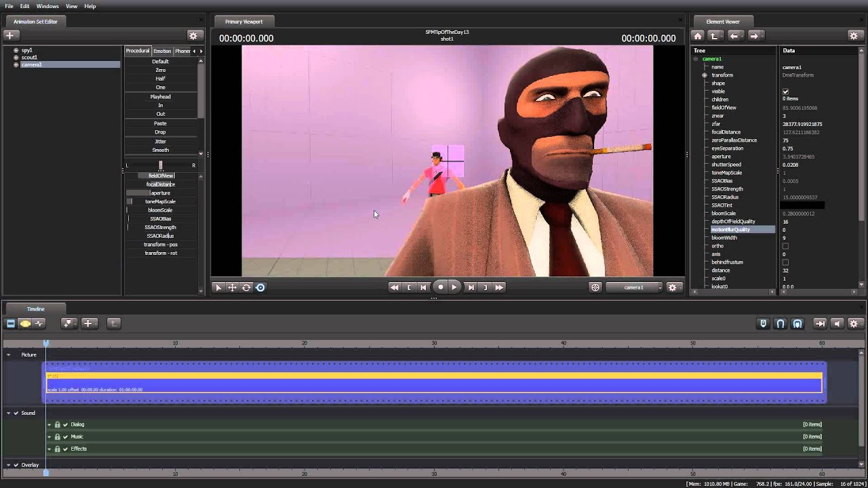Select the Timeline tab

point(35,309)
